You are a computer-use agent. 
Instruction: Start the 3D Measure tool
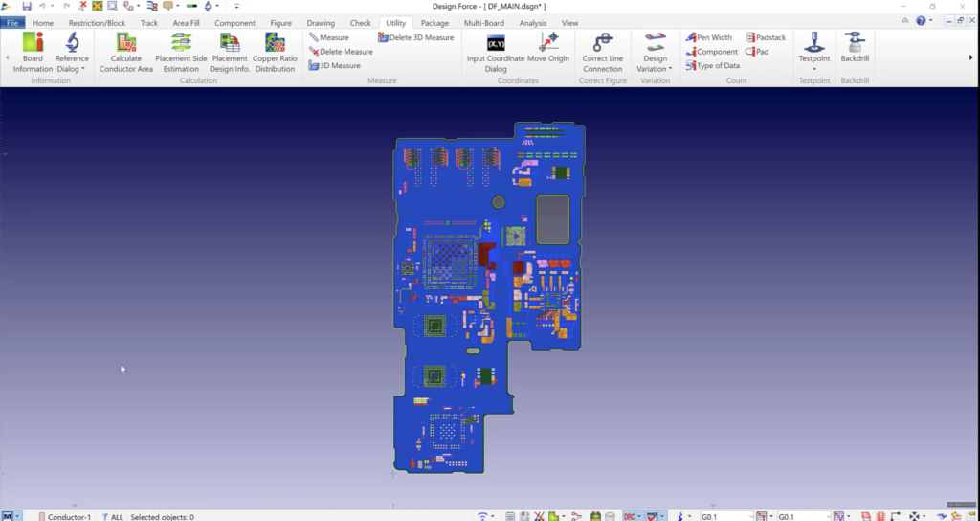coord(334,66)
